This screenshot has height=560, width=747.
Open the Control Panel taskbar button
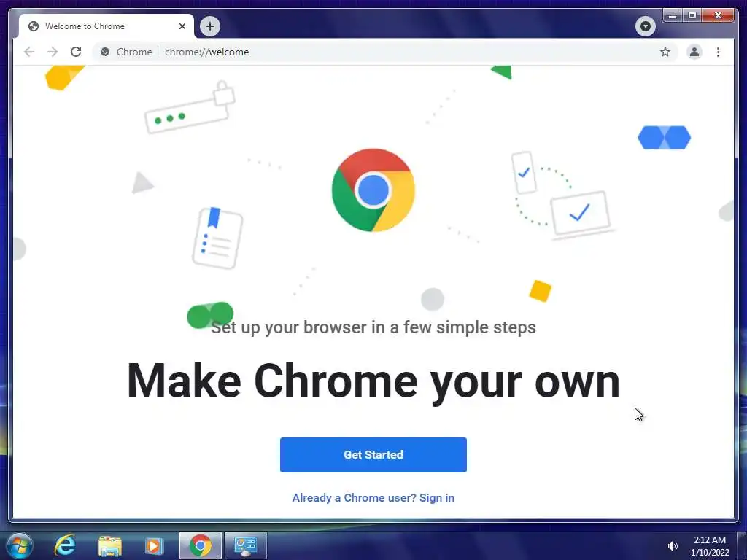(x=245, y=545)
